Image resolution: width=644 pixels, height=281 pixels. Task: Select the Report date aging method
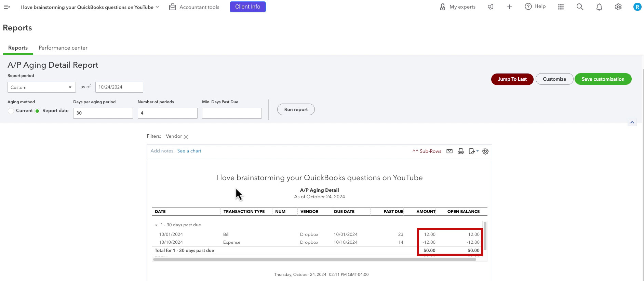(37, 111)
